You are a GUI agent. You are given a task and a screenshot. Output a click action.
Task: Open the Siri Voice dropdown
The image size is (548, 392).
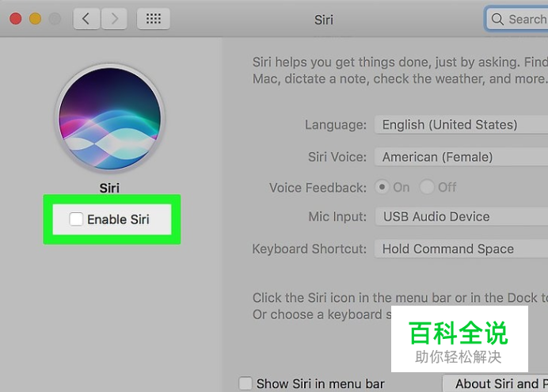tap(462, 157)
